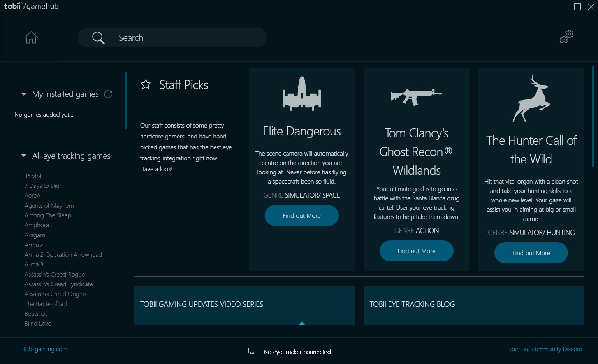Open the Tobii Gaming Updates Video Series panel

click(244, 305)
